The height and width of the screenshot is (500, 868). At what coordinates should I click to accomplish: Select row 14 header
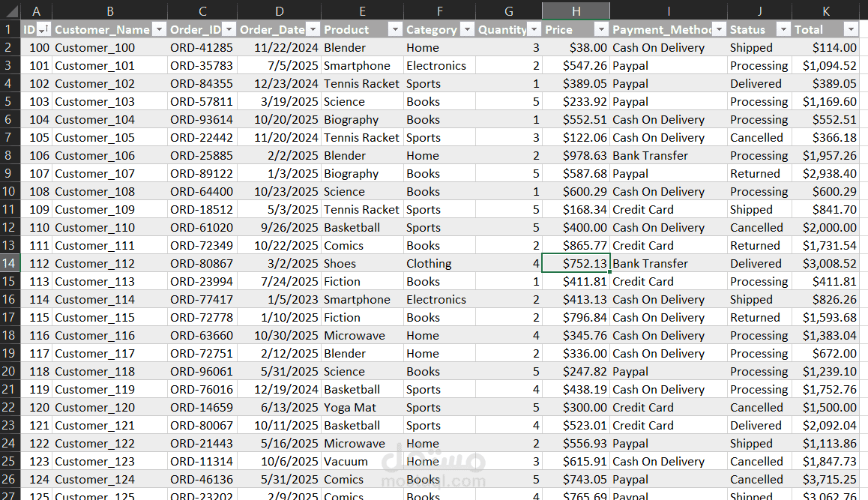[x=10, y=264]
